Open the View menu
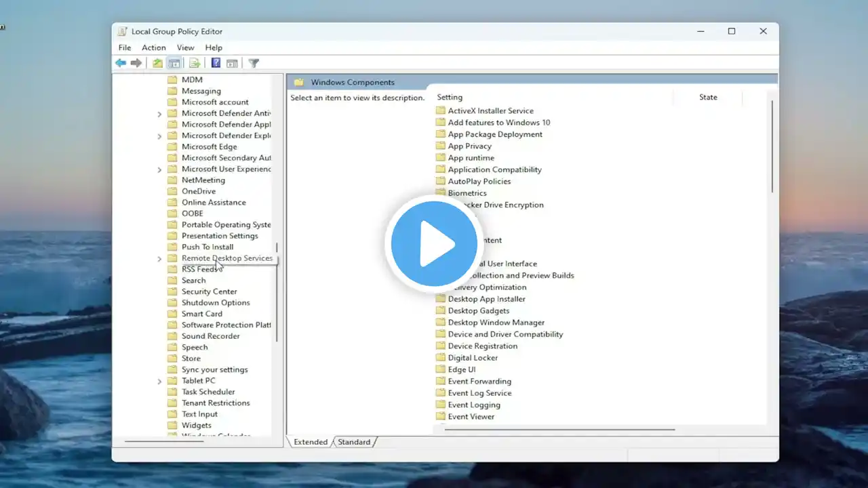 185,47
